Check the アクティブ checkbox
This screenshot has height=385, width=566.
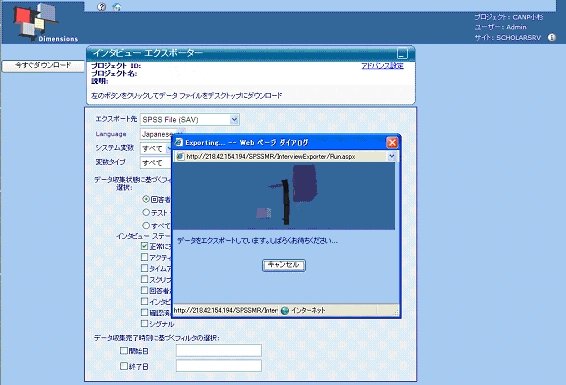coord(144,257)
